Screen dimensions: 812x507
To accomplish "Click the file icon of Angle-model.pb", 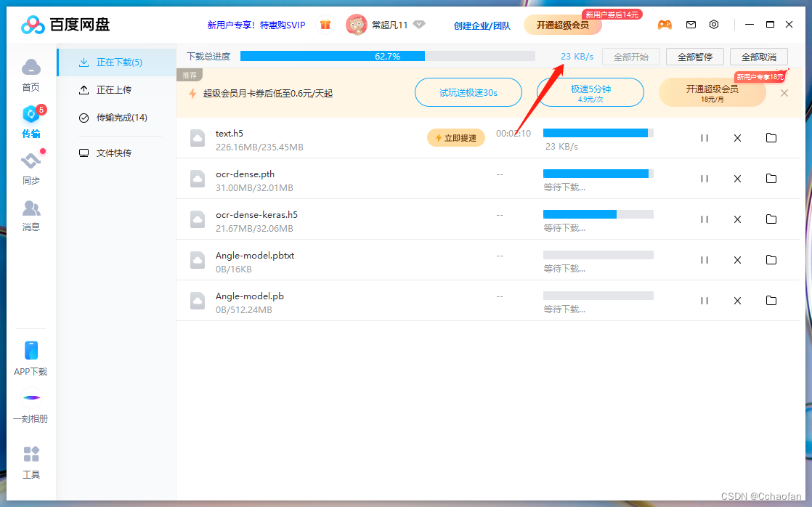I will click(198, 301).
